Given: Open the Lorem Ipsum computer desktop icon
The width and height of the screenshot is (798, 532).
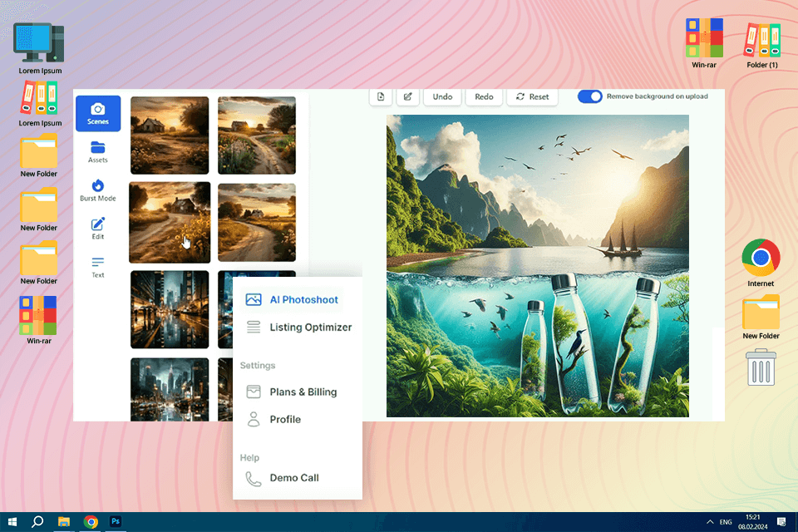Looking at the screenshot, I should (x=40, y=49).
